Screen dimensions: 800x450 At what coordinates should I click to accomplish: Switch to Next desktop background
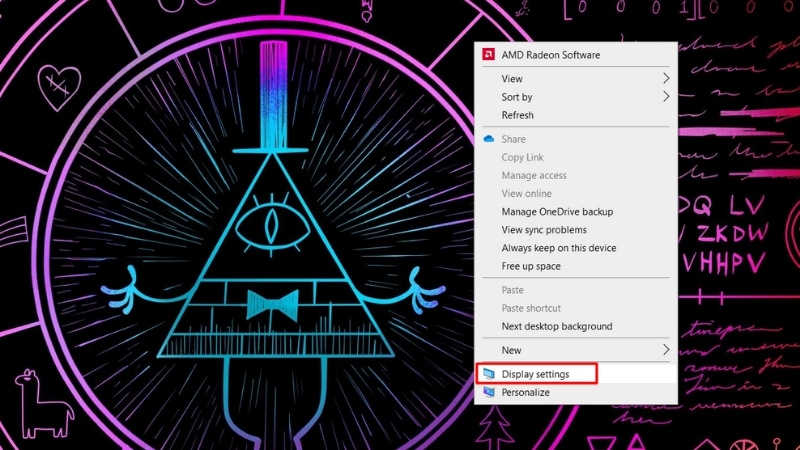[x=576, y=326]
